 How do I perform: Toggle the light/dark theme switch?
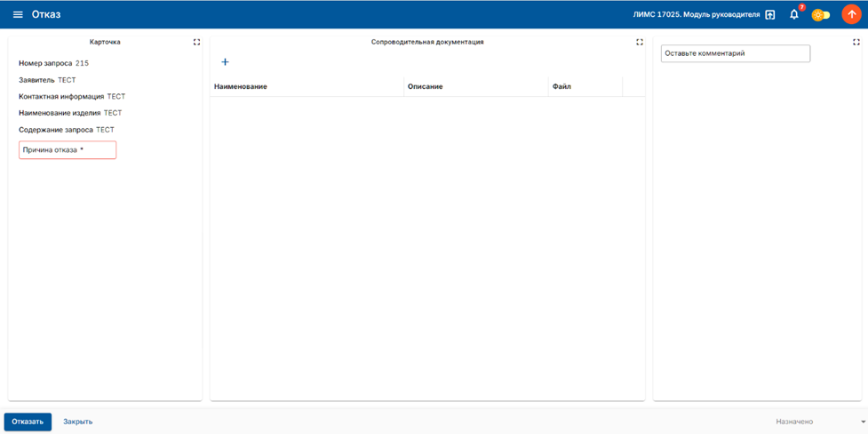[x=820, y=15]
